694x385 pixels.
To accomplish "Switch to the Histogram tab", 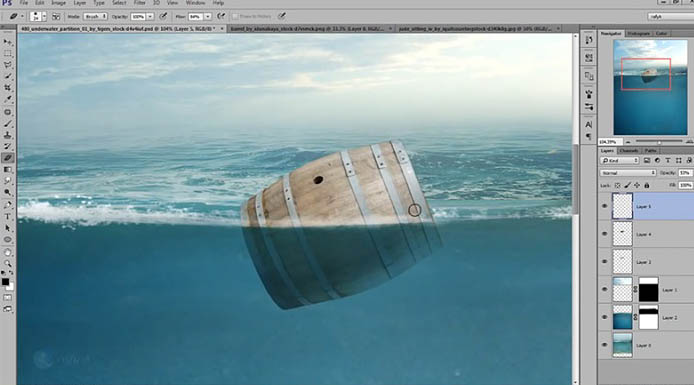I will click(x=638, y=34).
